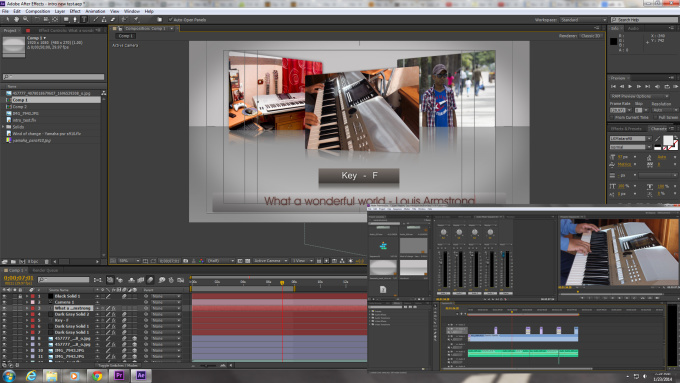
Task: Select the Horizontal Type tool
Action: [84, 20]
